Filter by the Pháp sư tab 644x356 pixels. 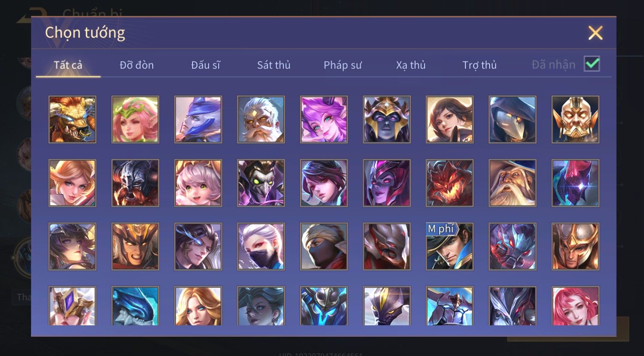[343, 65]
